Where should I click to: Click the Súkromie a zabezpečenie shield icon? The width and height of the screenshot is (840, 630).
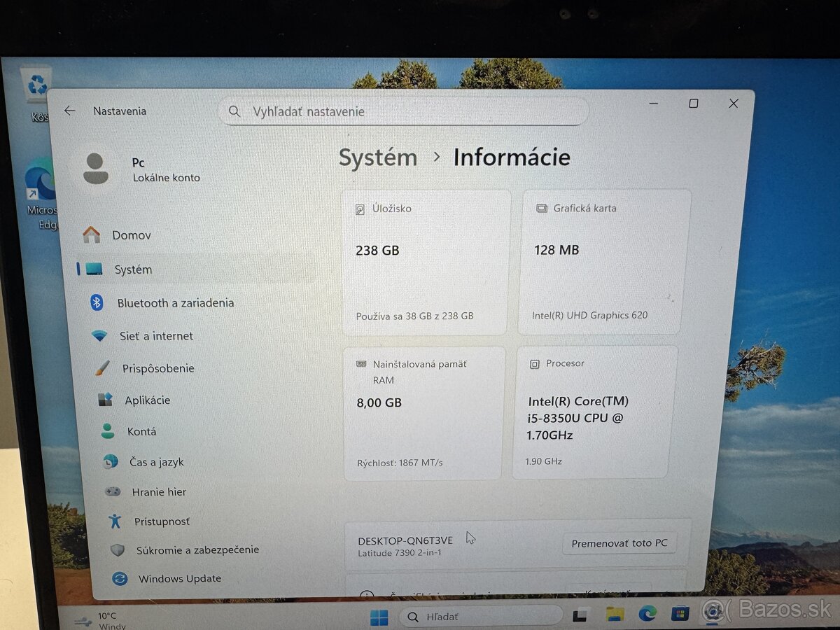click(x=118, y=549)
